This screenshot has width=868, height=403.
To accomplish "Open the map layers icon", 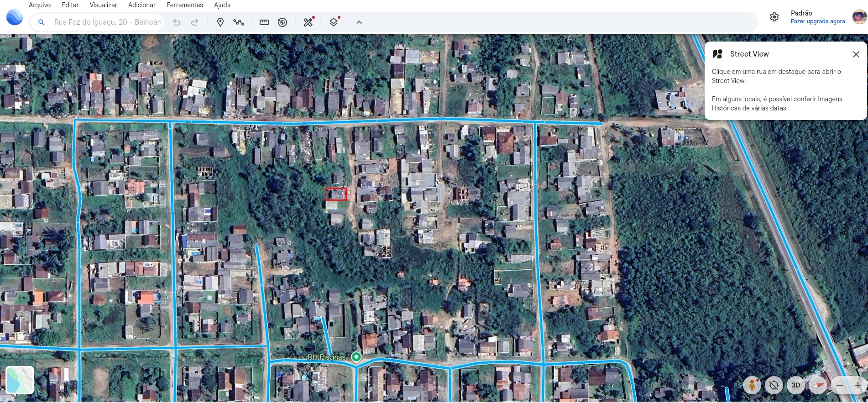I will [335, 21].
